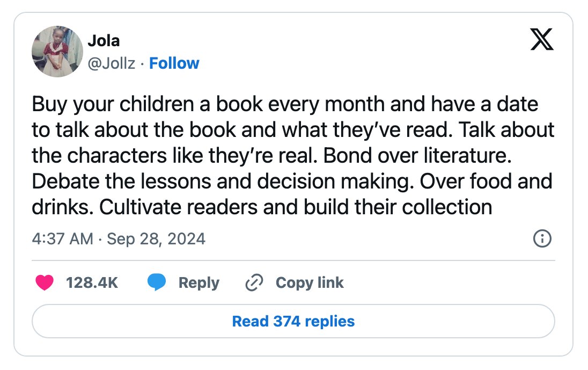
Task: Click the sentence "Bond over literature."
Action: [417, 155]
